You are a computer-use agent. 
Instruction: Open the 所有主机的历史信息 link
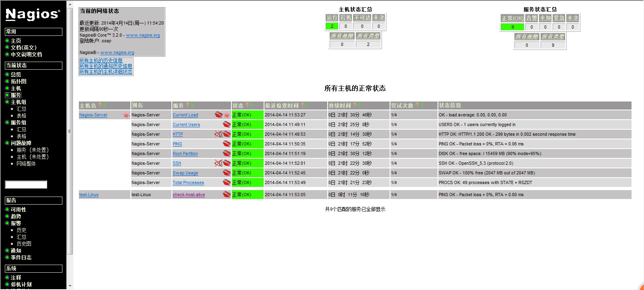tap(101, 60)
